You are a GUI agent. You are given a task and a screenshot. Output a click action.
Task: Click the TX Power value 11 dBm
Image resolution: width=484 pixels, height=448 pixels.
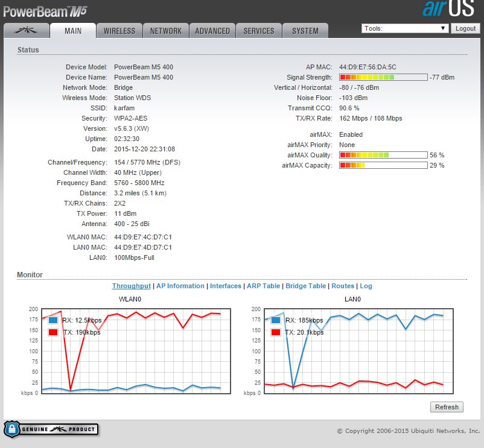pyautogui.click(x=126, y=213)
